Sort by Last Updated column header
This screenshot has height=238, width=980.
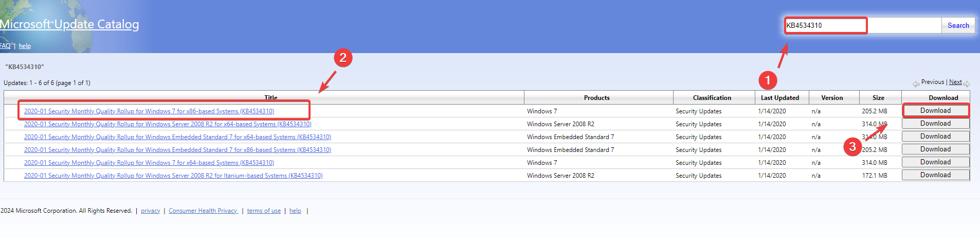[779, 98]
